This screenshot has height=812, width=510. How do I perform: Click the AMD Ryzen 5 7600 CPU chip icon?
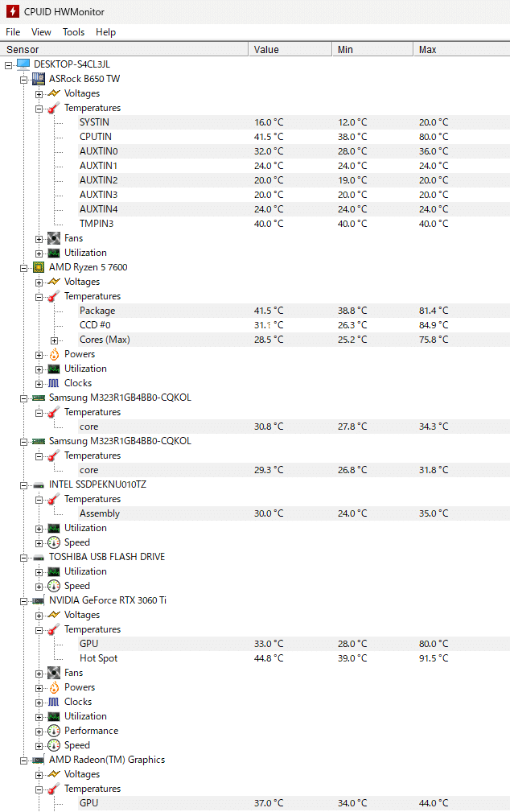tap(39, 267)
